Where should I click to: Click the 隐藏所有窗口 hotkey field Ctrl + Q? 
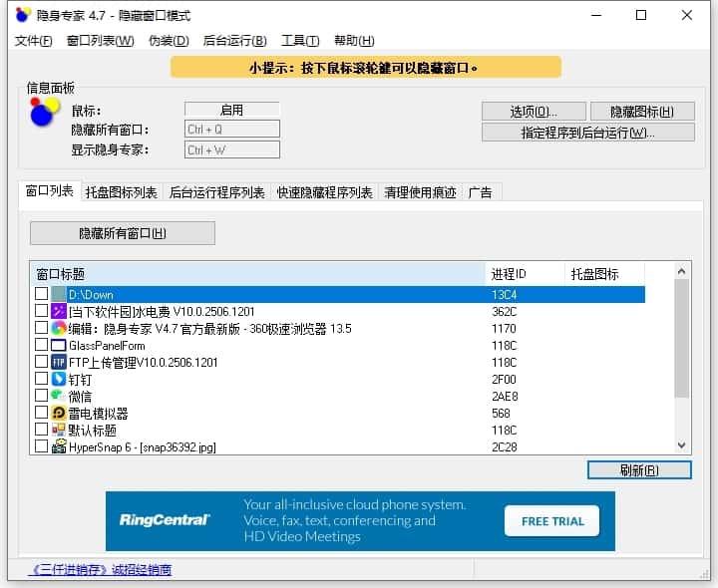pyautogui.click(x=232, y=129)
